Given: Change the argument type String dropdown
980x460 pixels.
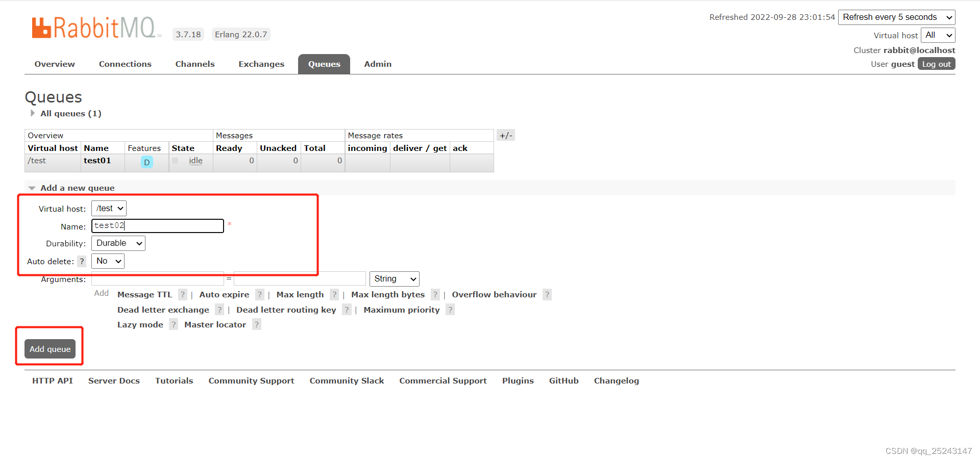Looking at the screenshot, I should point(394,278).
